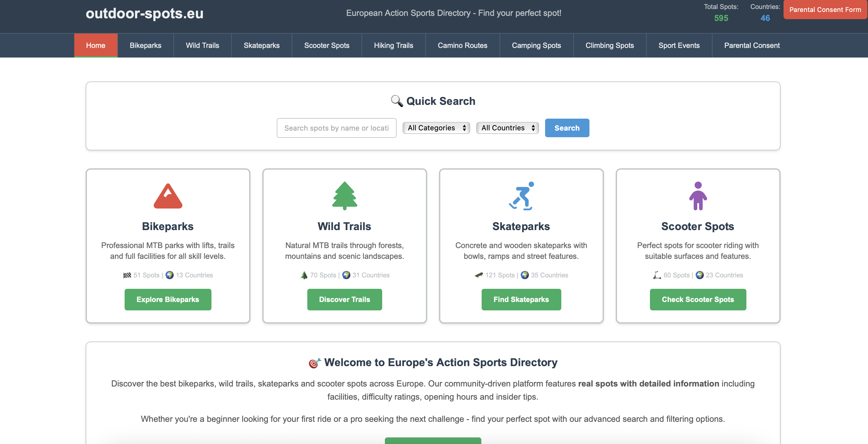Click the globe icon next to 35 Countries

pos(525,275)
